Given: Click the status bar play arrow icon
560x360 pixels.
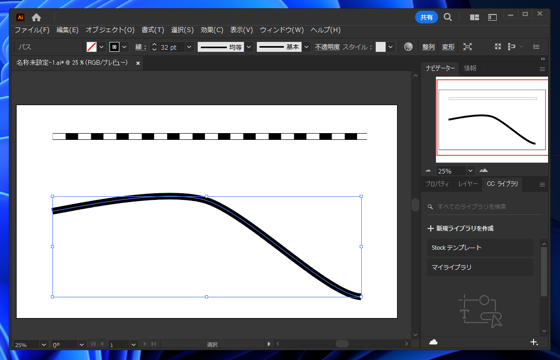Looking at the screenshot, I should [x=269, y=344].
